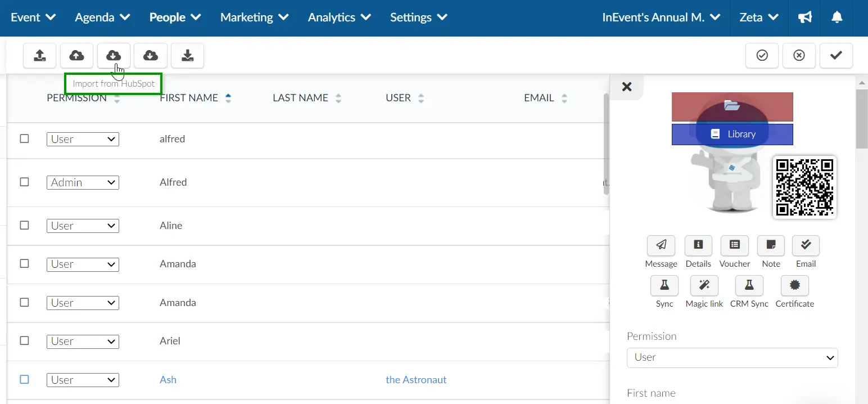Open the Astronaut user link
The image size is (868, 404).
(x=416, y=380)
